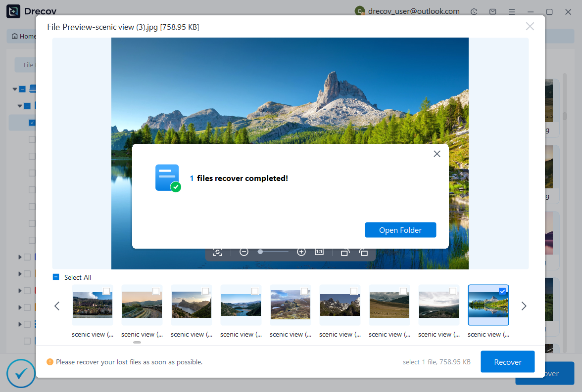Rotate the preview image right
Screen dimensions: 582x392
click(x=363, y=252)
